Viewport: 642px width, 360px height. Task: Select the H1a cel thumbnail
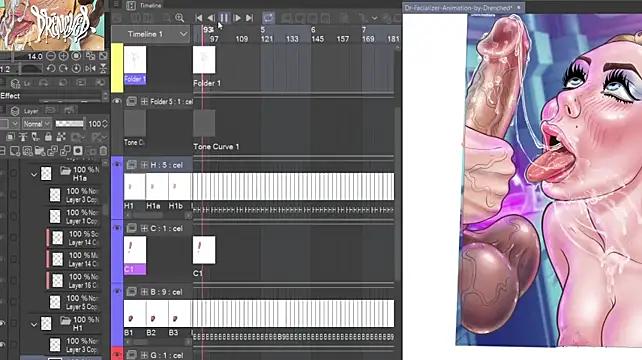click(x=157, y=186)
